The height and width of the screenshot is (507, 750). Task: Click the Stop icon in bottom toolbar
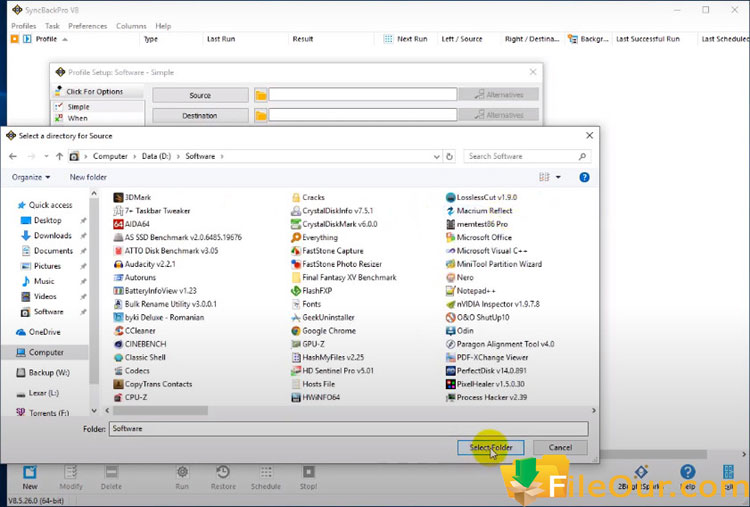pos(309,473)
